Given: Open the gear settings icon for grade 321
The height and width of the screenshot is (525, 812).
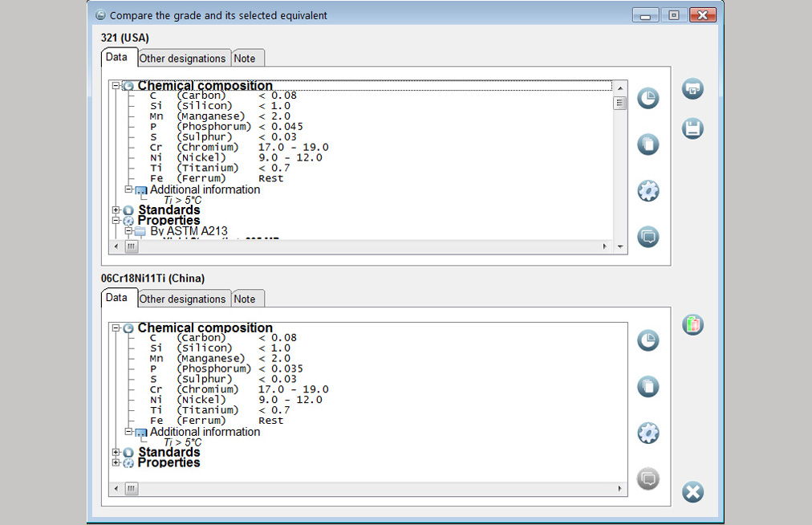Looking at the screenshot, I should 648,191.
